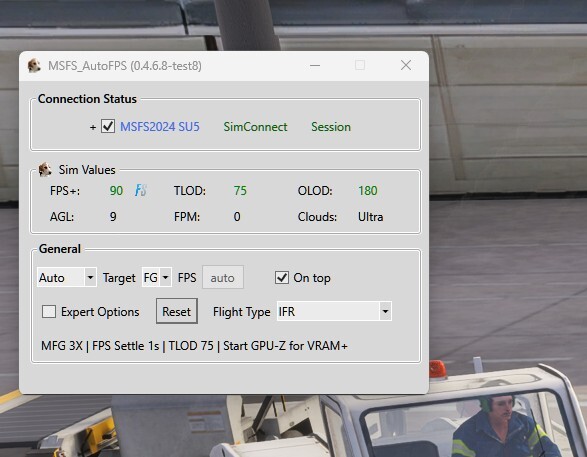Close the MSFS_AutoFPS window
This screenshot has height=457, width=587.
click(406, 65)
